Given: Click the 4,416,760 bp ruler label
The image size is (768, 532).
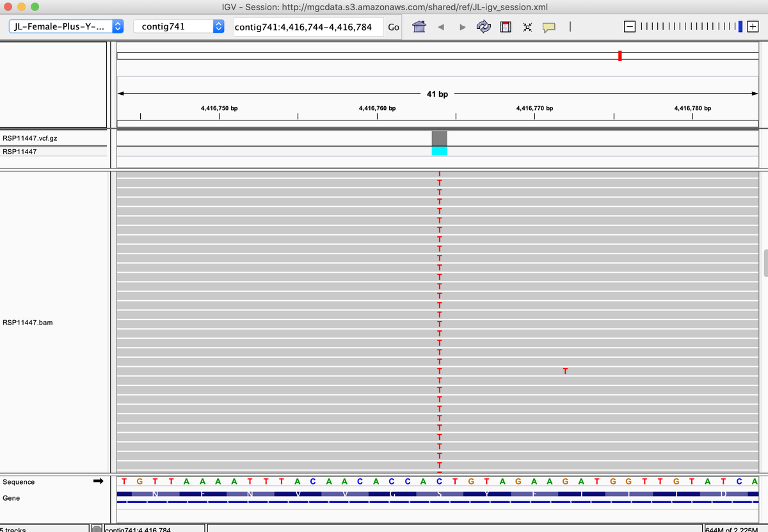Looking at the screenshot, I should point(378,108).
